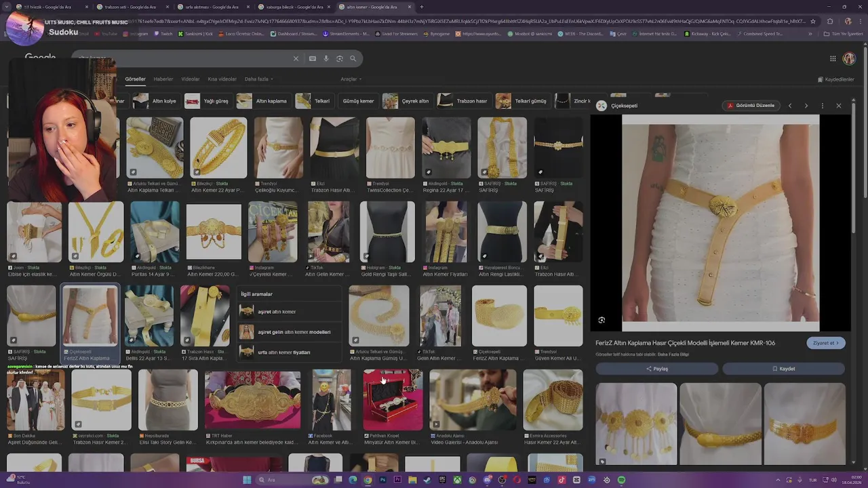Filter by Gümüş kemer chip
The image size is (868, 488).
(x=358, y=101)
